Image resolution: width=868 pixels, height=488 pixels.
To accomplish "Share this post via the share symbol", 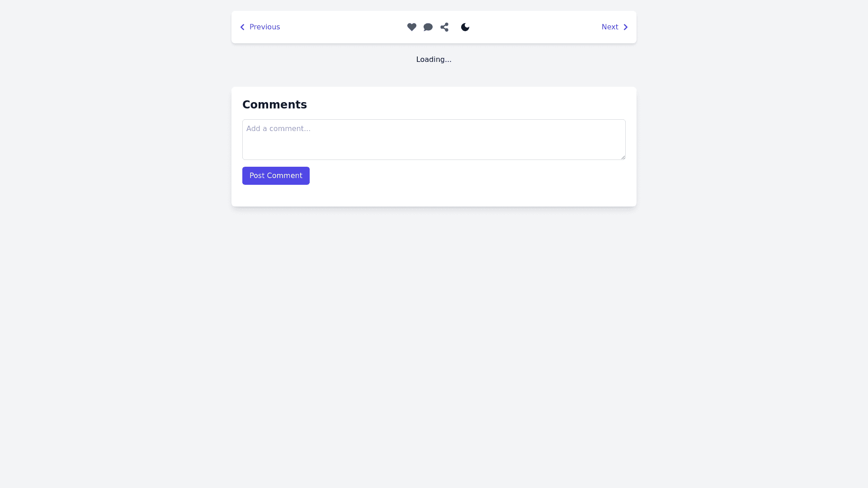I will pyautogui.click(x=444, y=27).
